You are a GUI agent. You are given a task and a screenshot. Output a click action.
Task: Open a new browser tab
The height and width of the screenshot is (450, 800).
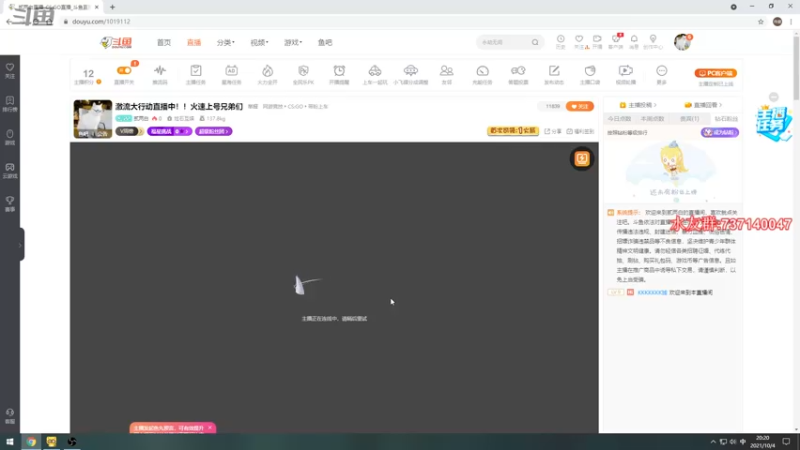click(x=112, y=7)
